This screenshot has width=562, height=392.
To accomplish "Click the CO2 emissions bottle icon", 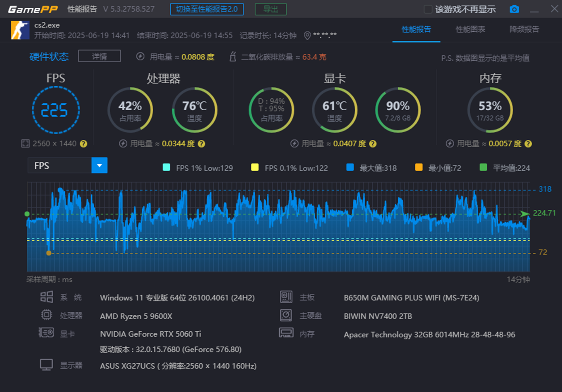I will tap(233, 57).
